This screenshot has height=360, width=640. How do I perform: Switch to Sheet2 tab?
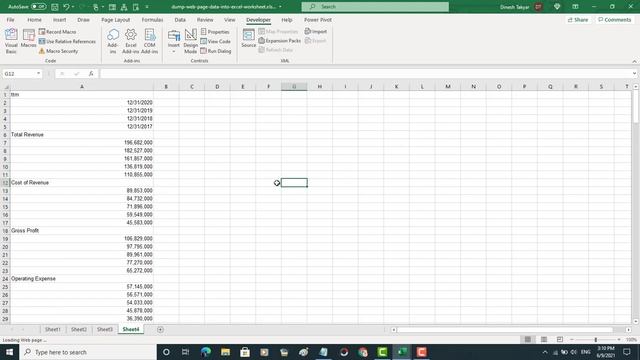78,329
